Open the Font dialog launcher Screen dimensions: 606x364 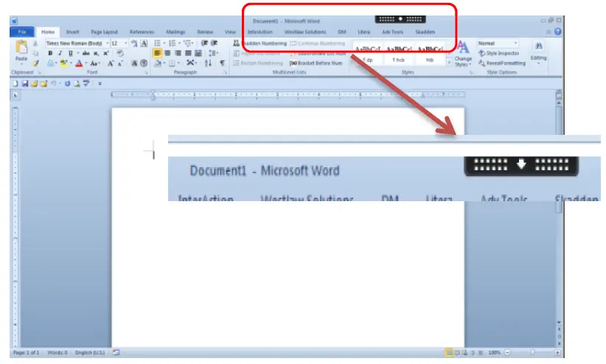(146, 73)
